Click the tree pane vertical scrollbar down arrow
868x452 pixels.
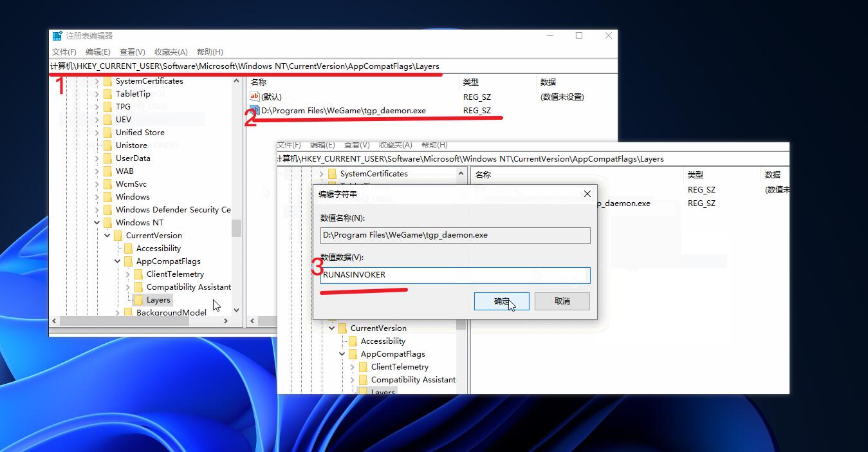236,310
